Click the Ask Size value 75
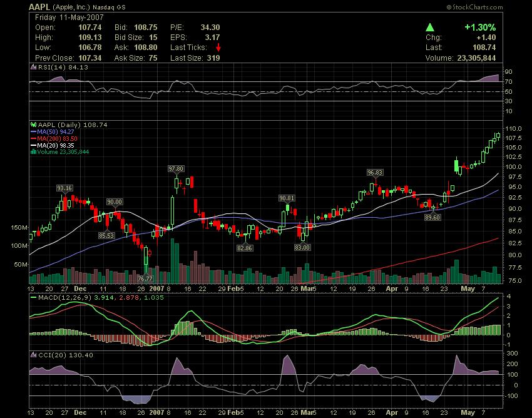This screenshot has width=532, height=418. 153,58
